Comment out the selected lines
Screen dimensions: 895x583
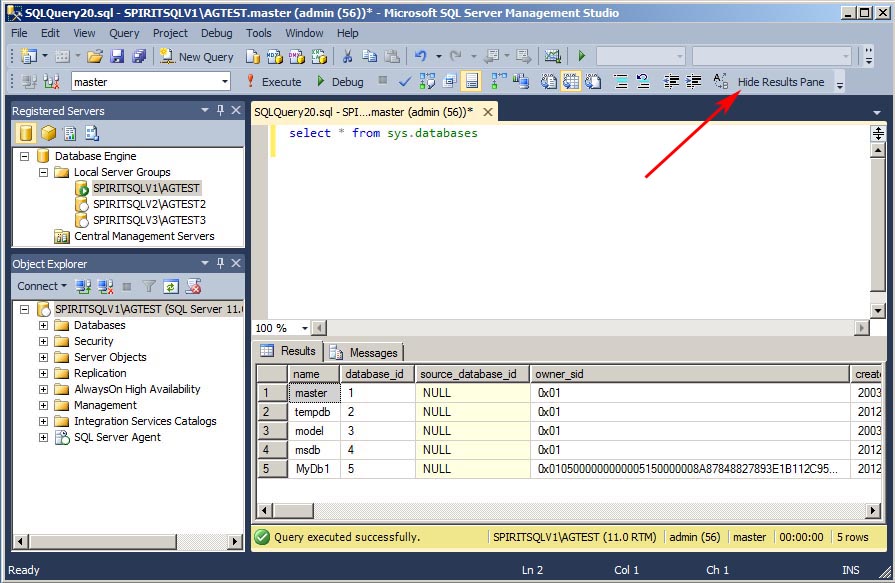click(x=621, y=80)
